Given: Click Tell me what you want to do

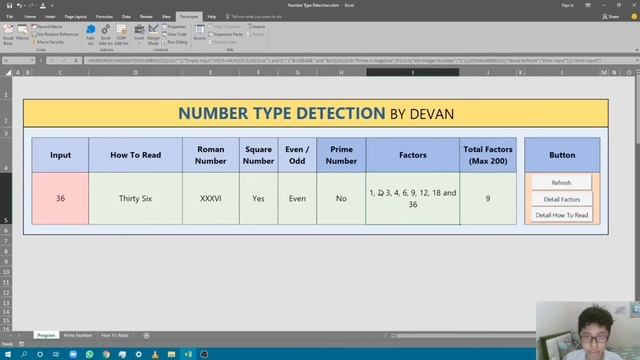Looking at the screenshot, I should coord(254,17).
